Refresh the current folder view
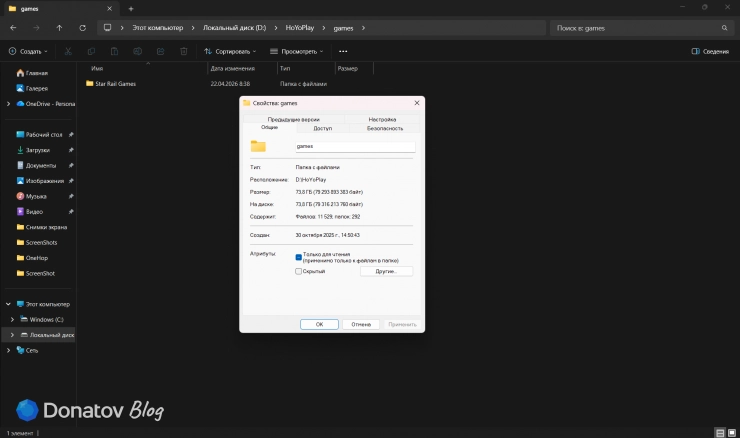740x438 pixels. pyautogui.click(x=83, y=28)
